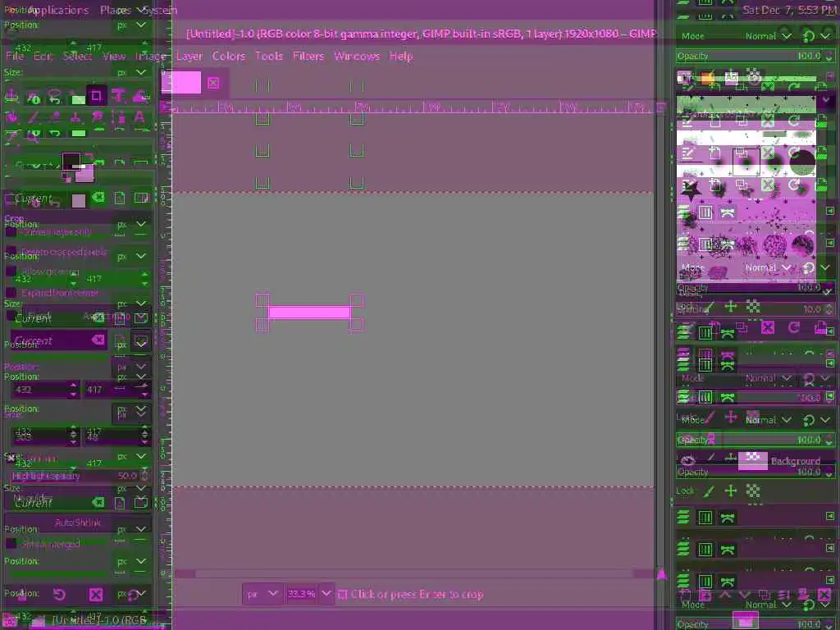This screenshot has height=630, width=840.
Task: Toggle lock pixels brush icon beside Lock
Action: point(709,491)
